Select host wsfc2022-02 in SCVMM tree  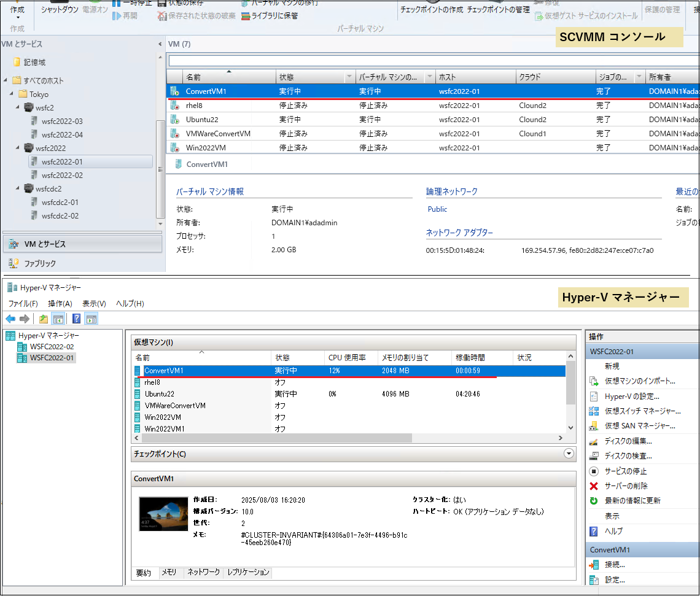click(62, 176)
